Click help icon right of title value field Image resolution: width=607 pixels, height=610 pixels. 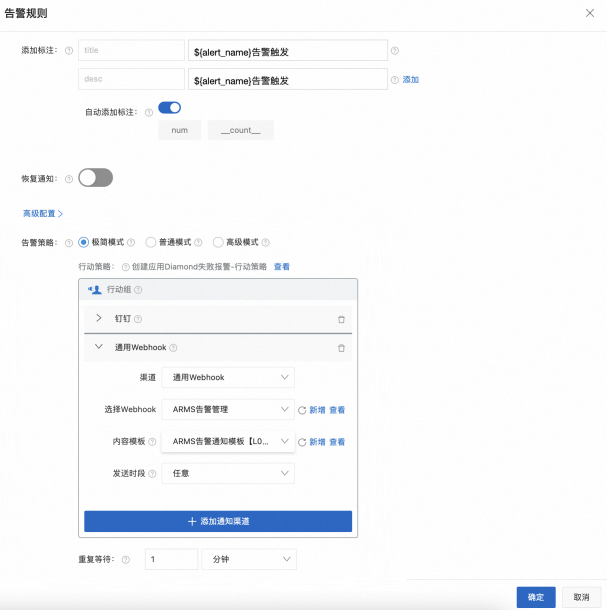[395, 51]
